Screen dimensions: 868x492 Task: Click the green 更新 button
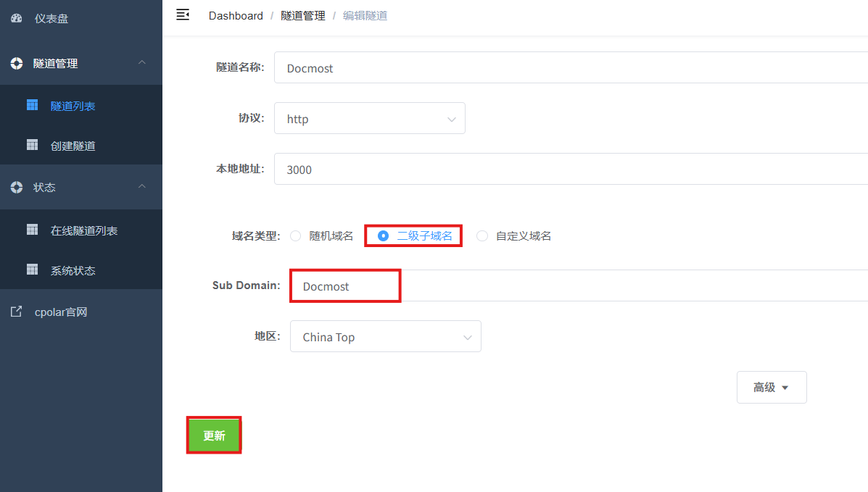coord(214,435)
